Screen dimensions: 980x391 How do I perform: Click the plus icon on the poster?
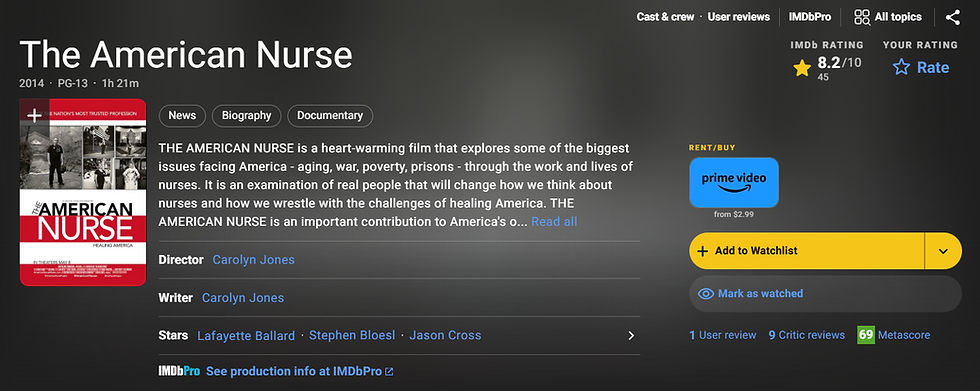(34, 115)
